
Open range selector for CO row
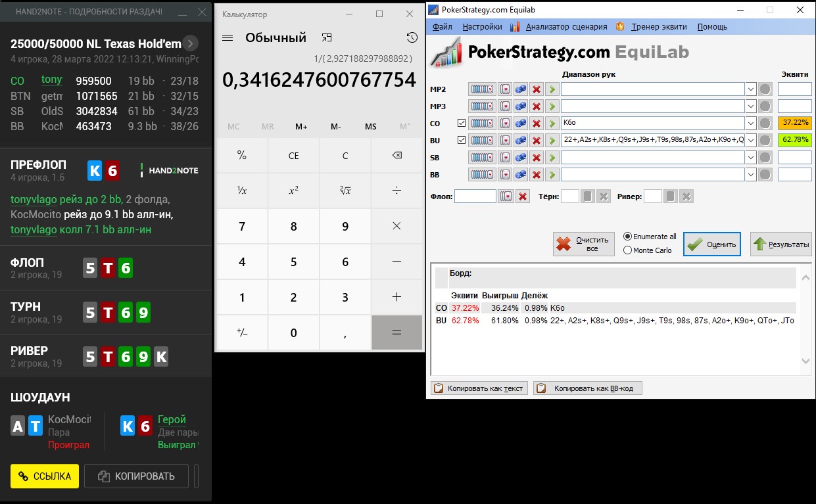pyautogui.click(x=482, y=123)
